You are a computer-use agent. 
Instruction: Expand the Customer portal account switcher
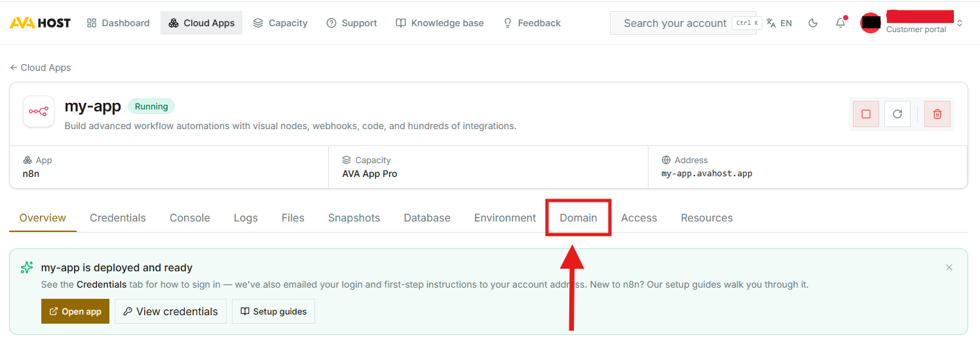point(960,23)
